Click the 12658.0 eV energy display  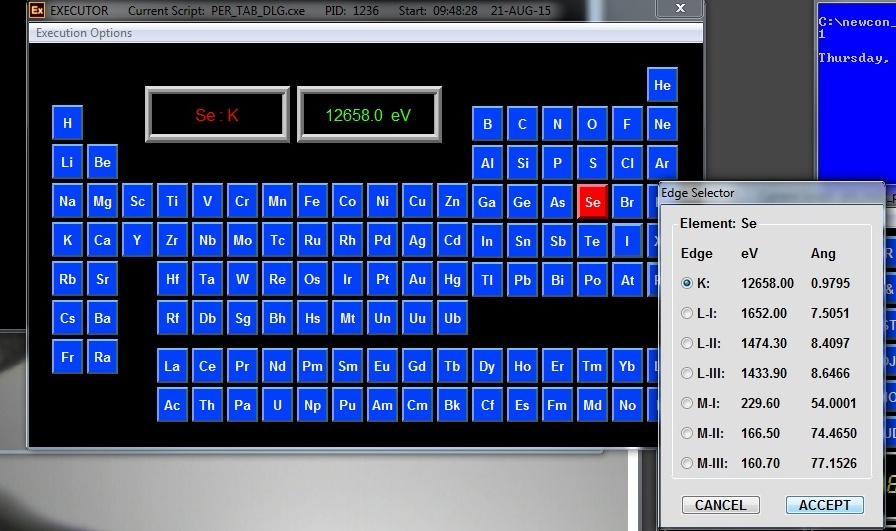coord(369,115)
